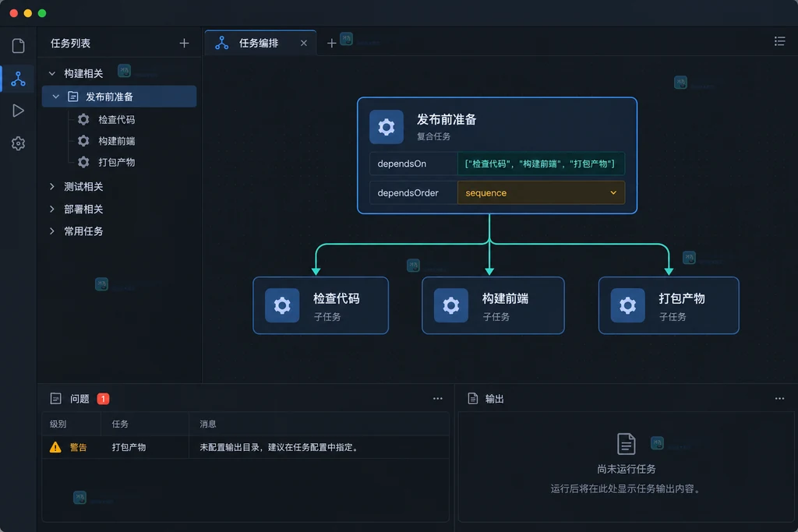The height and width of the screenshot is (532, 798).
Task: Click gear icon in 构建前端 node card
Action: (451, 305)
